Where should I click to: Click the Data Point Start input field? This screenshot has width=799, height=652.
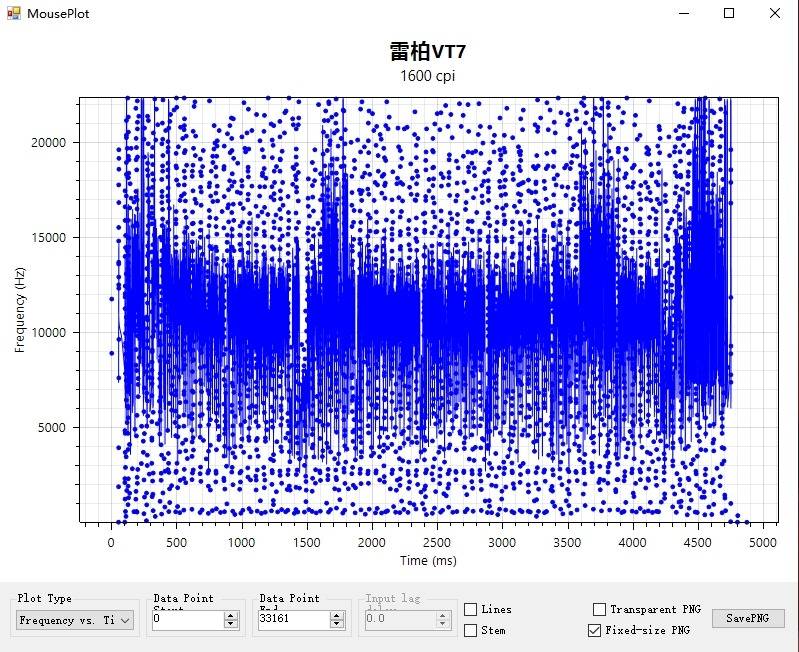point(186,620)
